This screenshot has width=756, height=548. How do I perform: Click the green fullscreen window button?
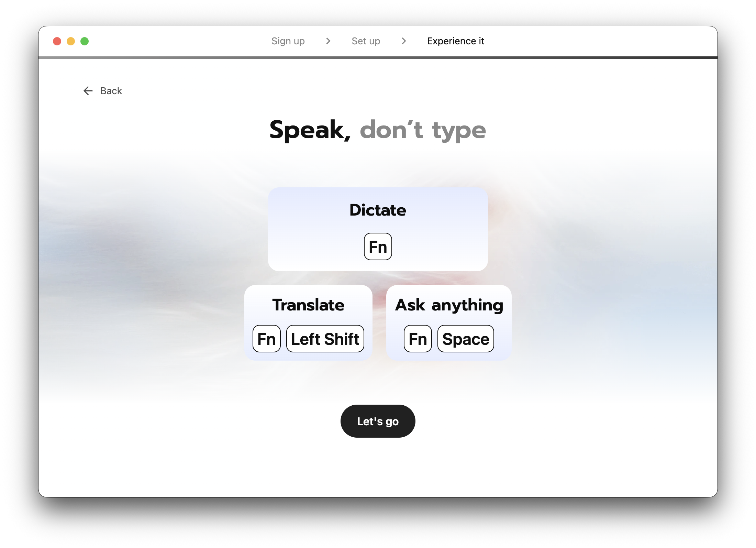pyautogui.click(x=85, y=41)
